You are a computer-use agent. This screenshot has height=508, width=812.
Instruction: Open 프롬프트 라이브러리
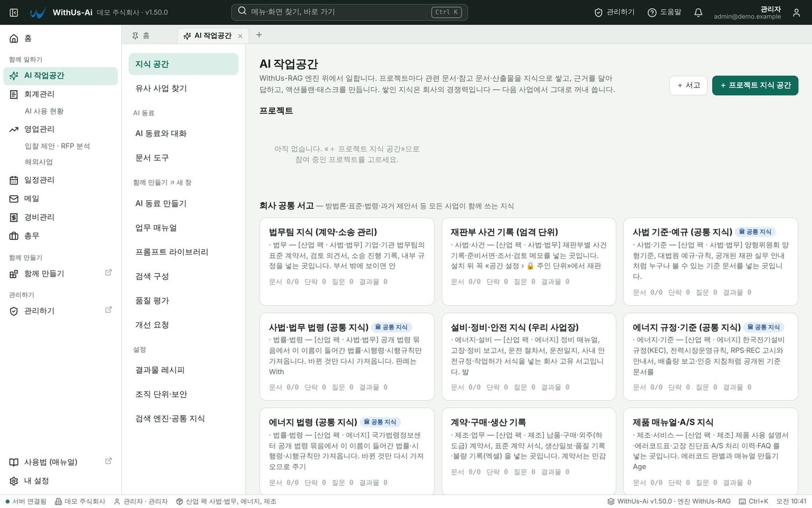click(x=183, y=252)
